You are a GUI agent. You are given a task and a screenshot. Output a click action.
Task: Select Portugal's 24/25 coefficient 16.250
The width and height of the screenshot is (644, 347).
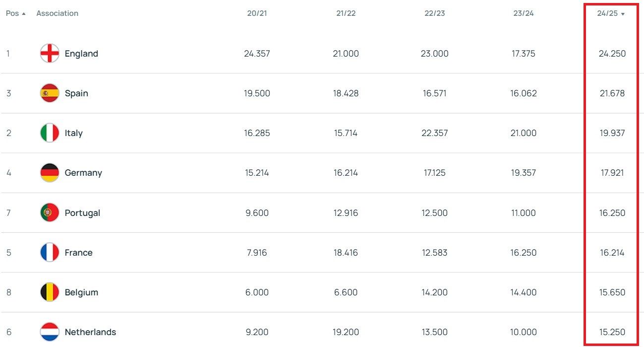point(612,213)
